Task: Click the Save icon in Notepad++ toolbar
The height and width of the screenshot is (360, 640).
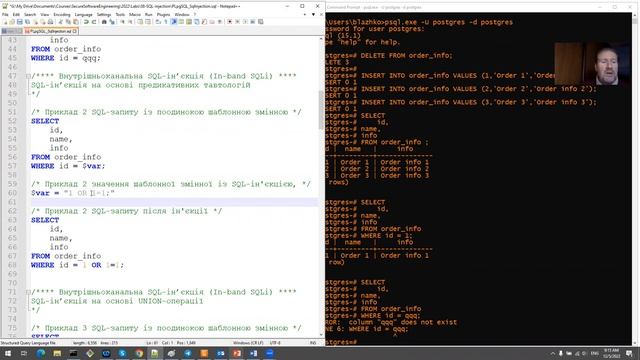Action: pyautogui.click(x=20, y=22)
